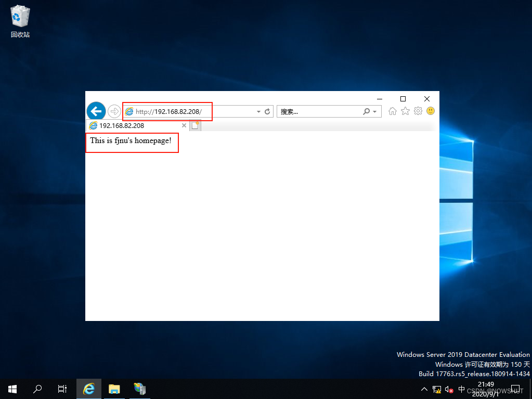Open Favorites star icon
Screen dimensions: 532x399
pyautogui.click(x=406, y=111)
